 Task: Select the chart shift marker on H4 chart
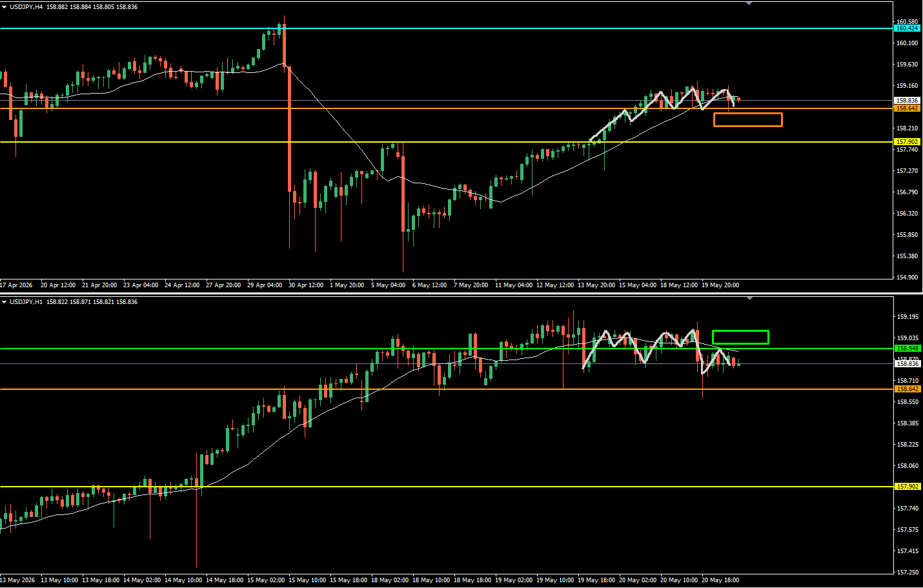(x=749, y=4)
